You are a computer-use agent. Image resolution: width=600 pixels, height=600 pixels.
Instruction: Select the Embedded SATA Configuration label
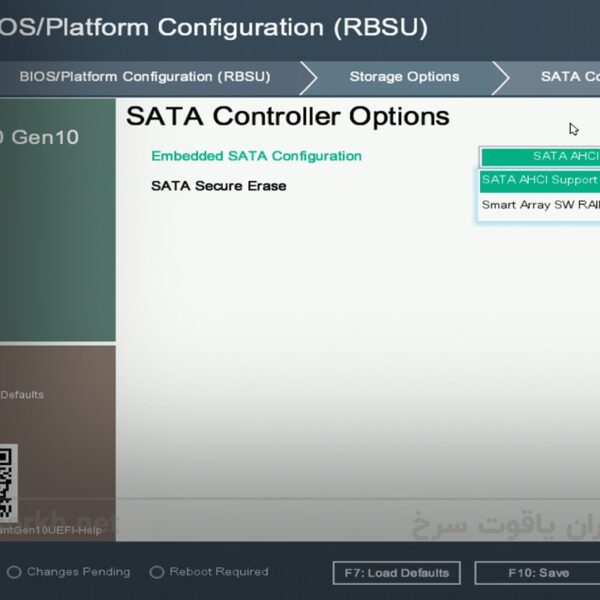(256, 156)
